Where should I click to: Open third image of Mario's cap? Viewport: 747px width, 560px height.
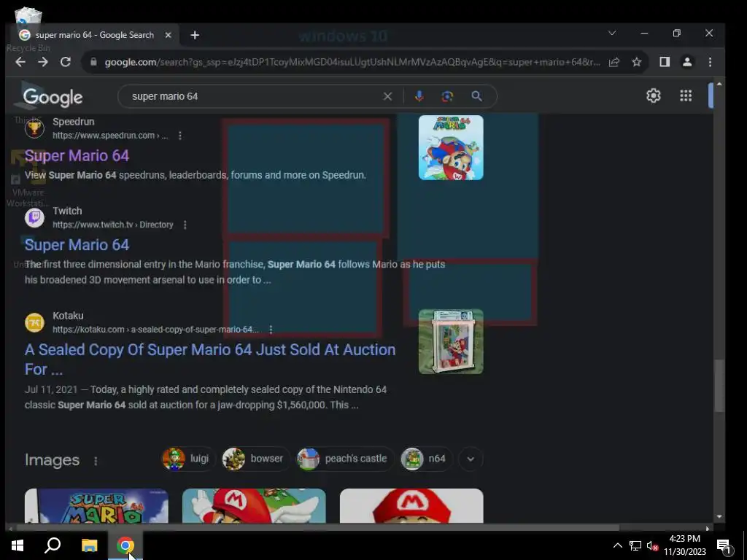coord(411,506)
